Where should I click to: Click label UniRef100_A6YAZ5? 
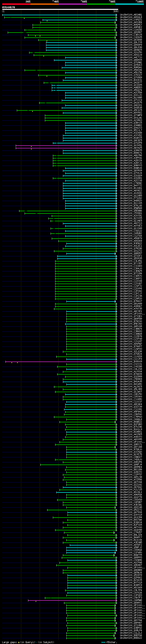(x=131, y=148)
